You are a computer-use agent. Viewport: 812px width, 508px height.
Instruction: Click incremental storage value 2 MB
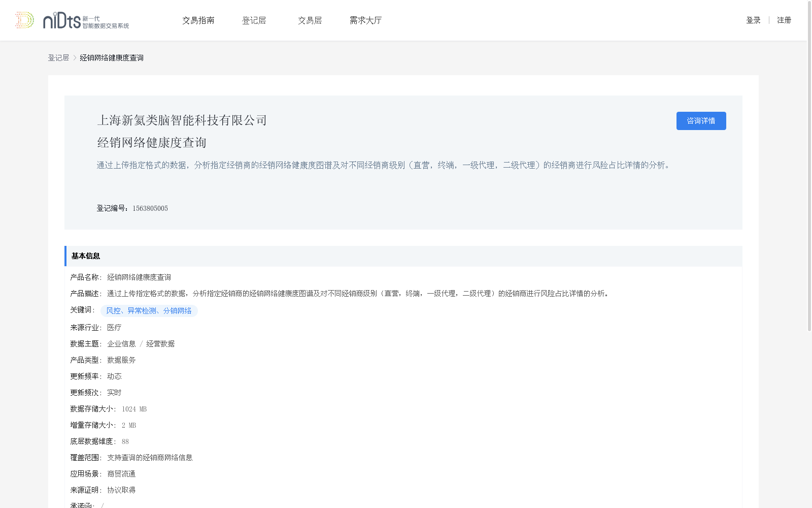tap(129, 425)
